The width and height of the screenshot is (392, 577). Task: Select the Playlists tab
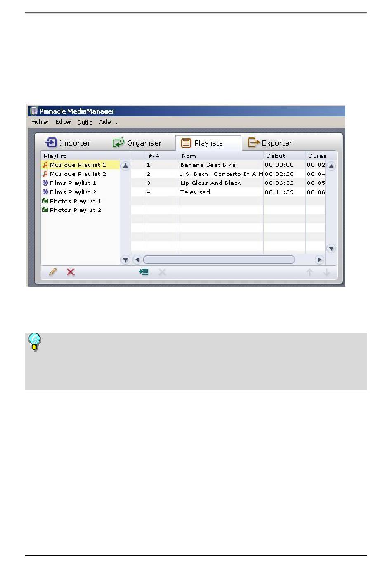208,143
